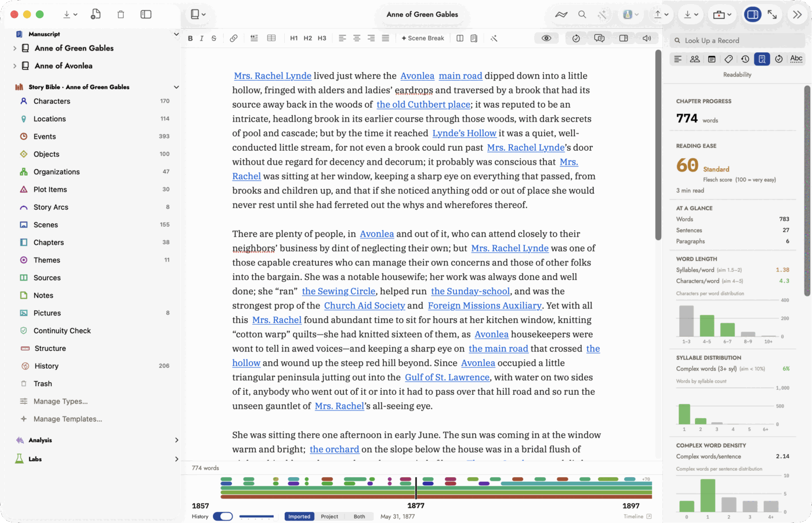This screenshot has width=812, height=523.
Task: Expand the Labs section
Action: coord(176,459)
